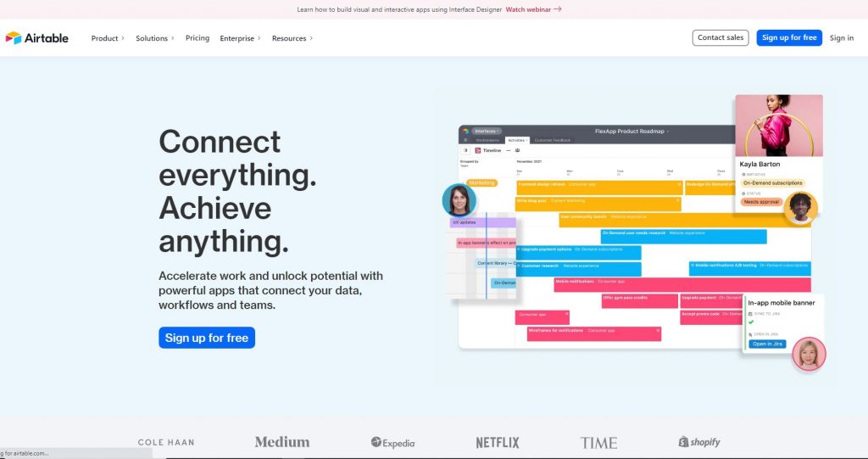Expand the Resources menu
Screen dimensions: 868x459
pos(292,38)
